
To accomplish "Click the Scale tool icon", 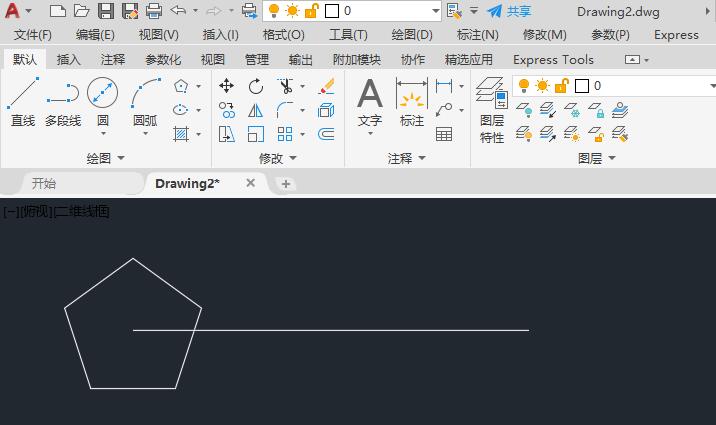I will (256, 134).
